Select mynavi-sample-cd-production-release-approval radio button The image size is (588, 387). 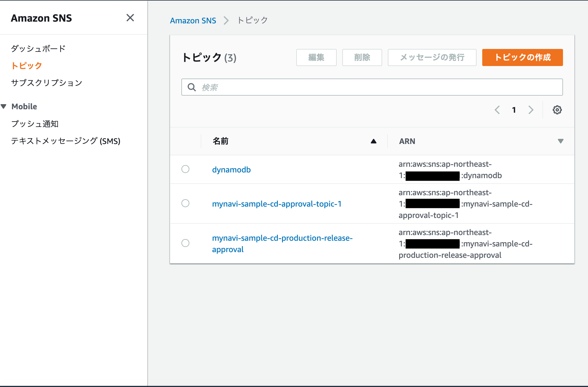click(185, 243)
